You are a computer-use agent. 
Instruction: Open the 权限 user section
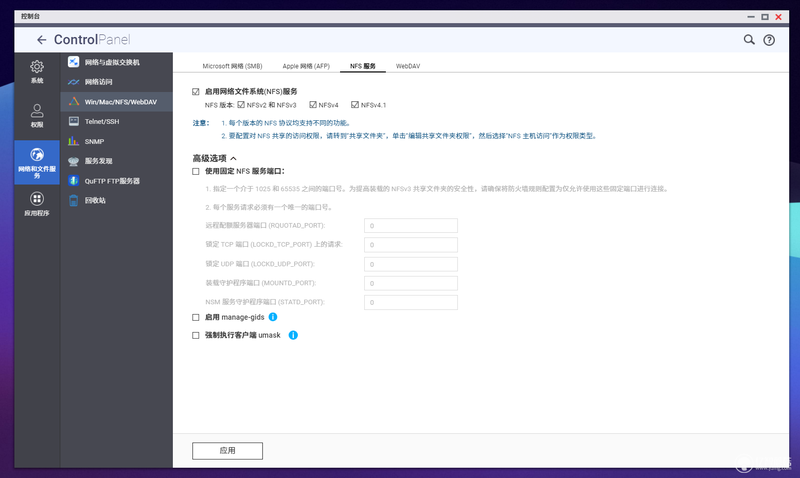pos(37,116)
